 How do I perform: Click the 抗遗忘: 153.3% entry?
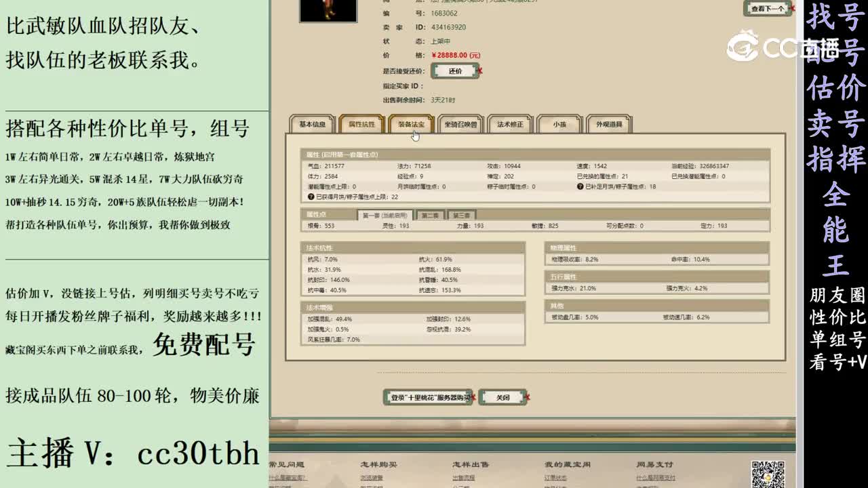tap(440, 290)
